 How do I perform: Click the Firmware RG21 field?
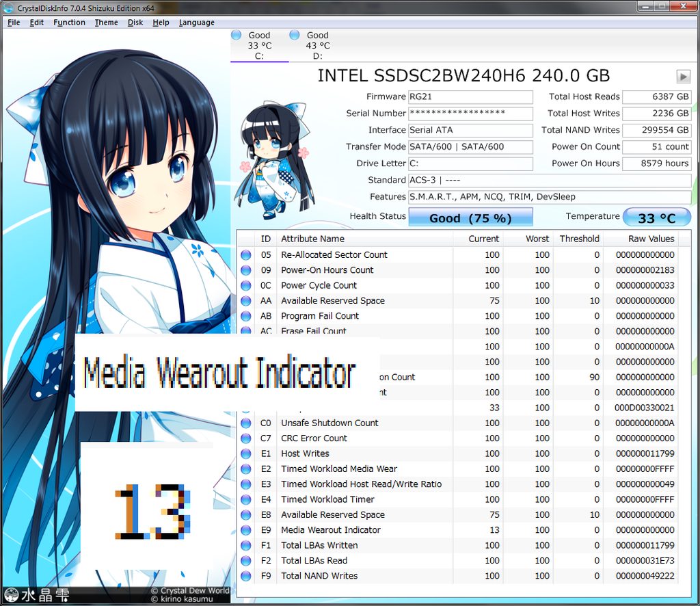(470, 97)
